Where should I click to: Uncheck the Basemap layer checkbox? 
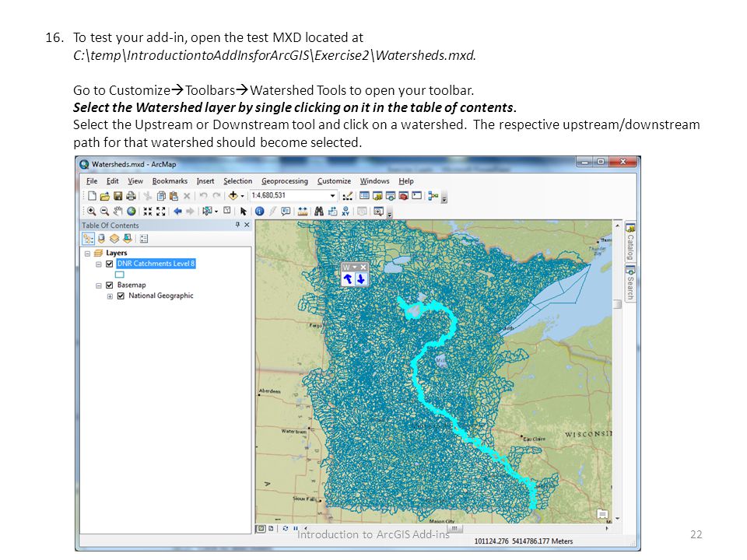click(109, 285)
